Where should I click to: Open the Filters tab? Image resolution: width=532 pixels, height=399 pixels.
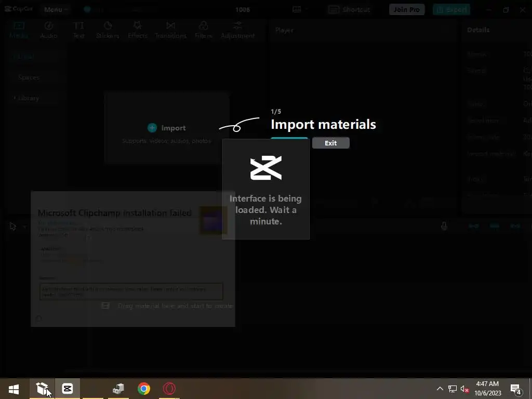203,30
